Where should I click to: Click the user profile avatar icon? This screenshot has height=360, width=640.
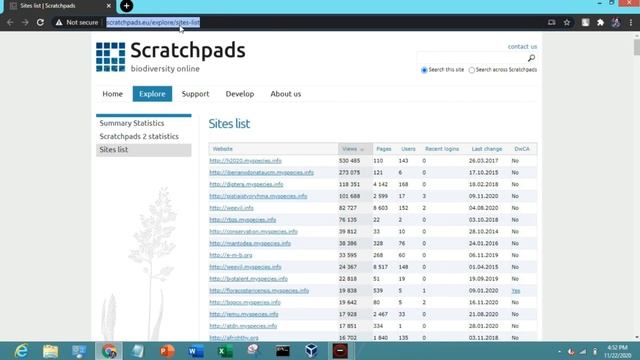coord(616,22)
